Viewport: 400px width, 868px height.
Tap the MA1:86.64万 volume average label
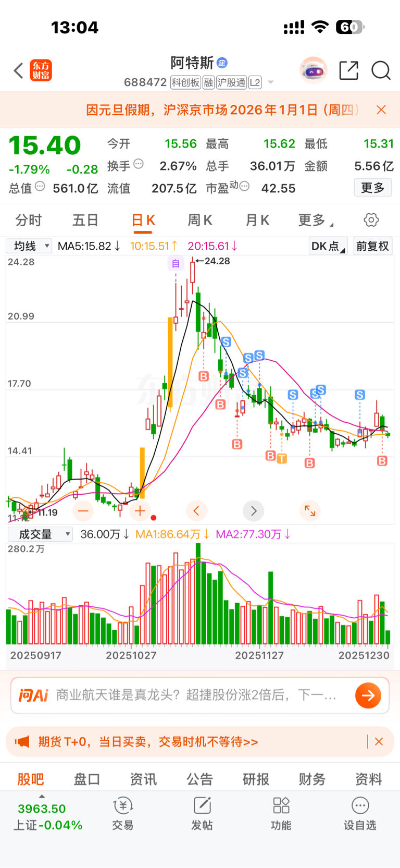172,534
